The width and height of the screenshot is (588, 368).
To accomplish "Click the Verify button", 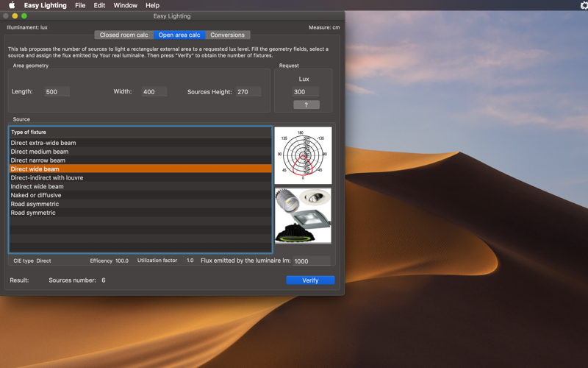I will 310,280.
